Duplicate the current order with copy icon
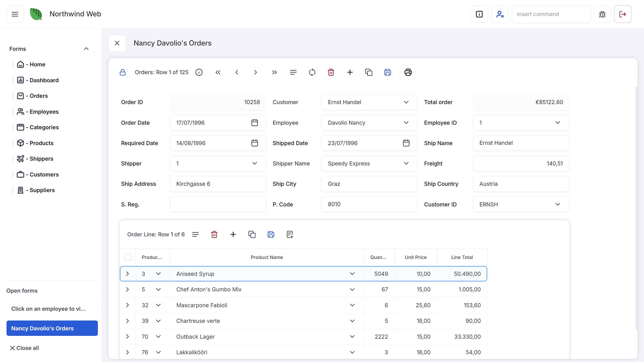This screenshot has width=644, height=362. click(x=369, y=72)
